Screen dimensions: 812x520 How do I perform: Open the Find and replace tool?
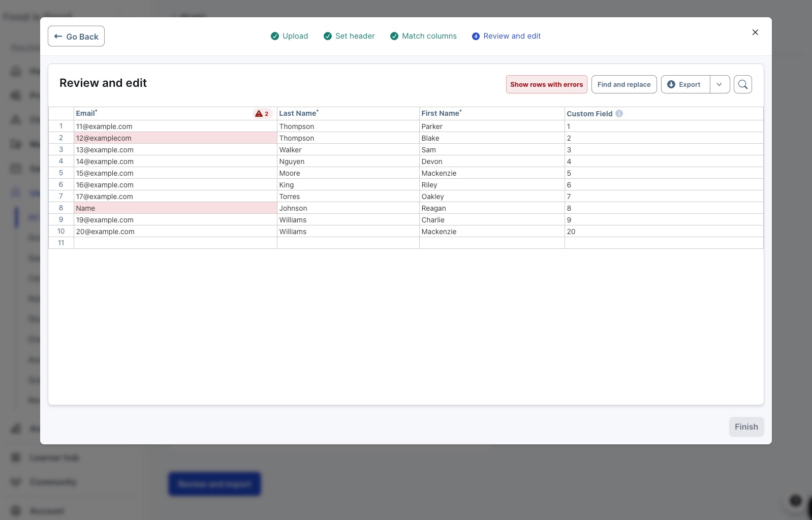(624, 84)
